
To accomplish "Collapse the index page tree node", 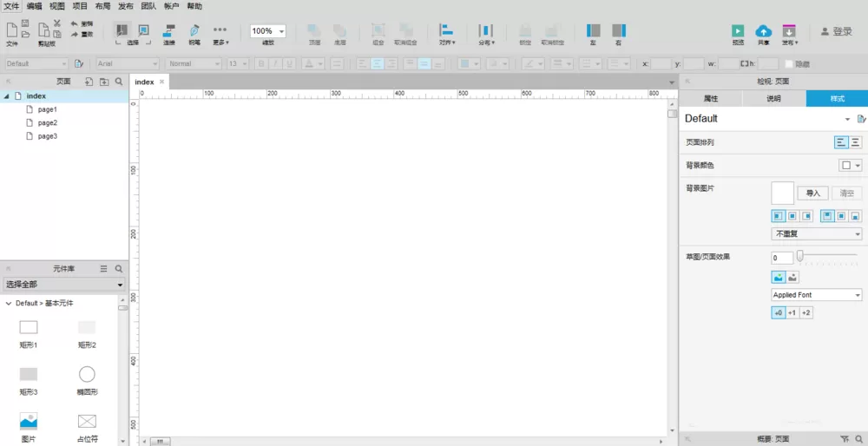I will 6,96.
